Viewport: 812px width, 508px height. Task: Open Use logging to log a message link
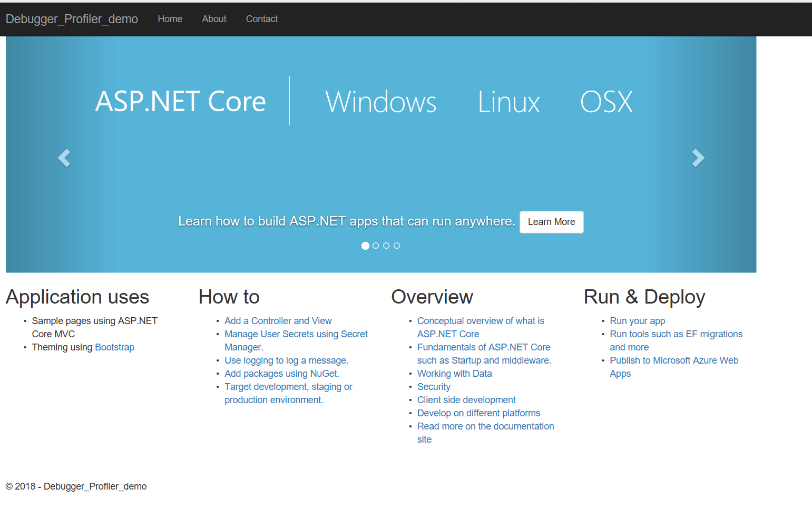[x=286, y=360]
